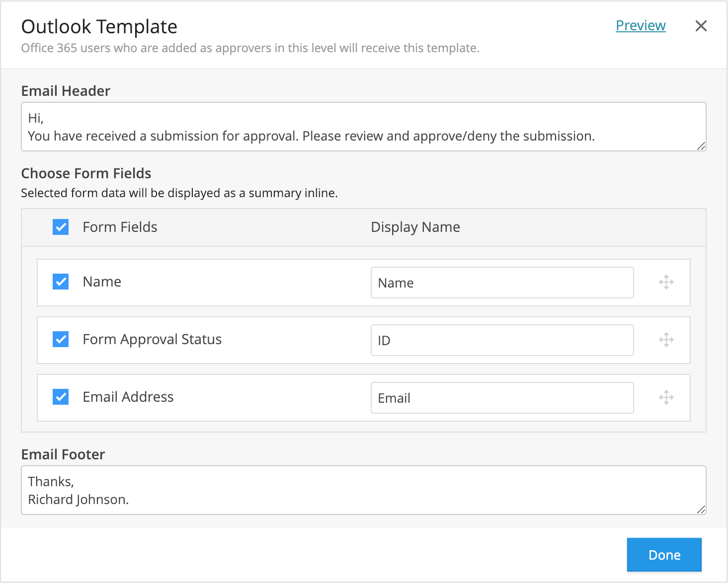Grab the move handle of Email Address row
728x583 pixels.
tap(666, 398)
